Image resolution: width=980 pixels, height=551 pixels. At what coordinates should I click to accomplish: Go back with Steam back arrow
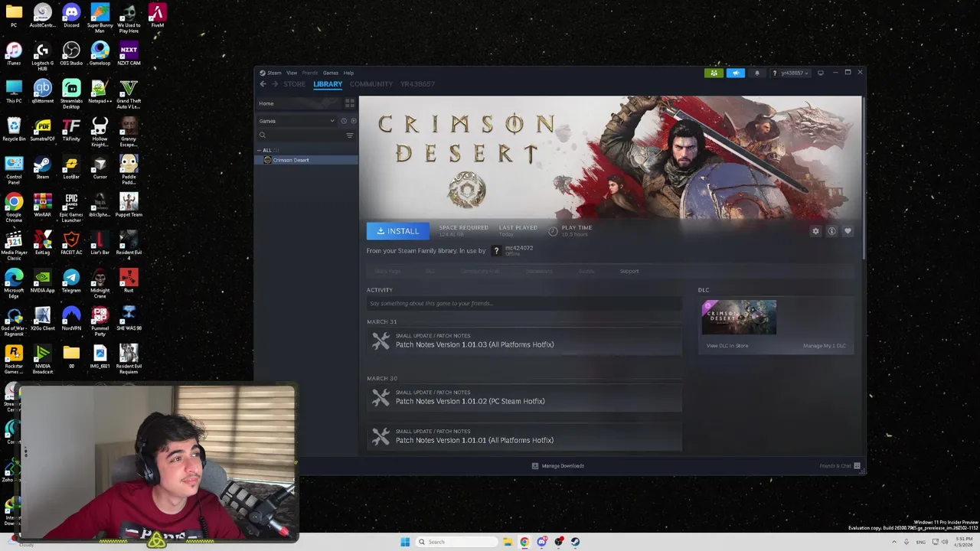263,84
